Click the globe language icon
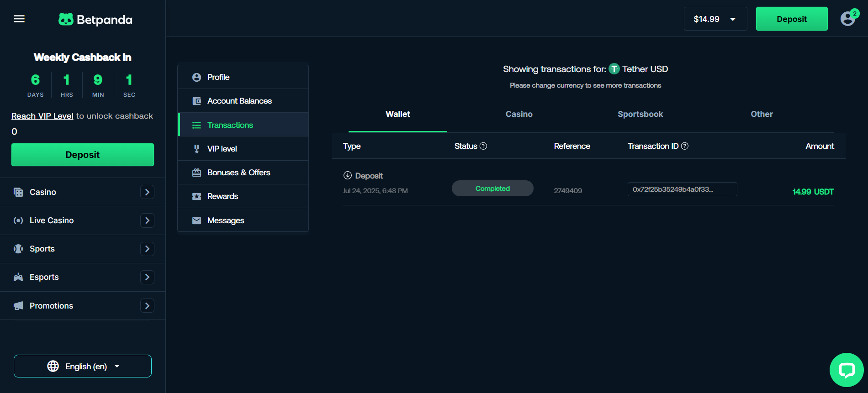Viewport: 868px width, 393px height. [53, 366]
